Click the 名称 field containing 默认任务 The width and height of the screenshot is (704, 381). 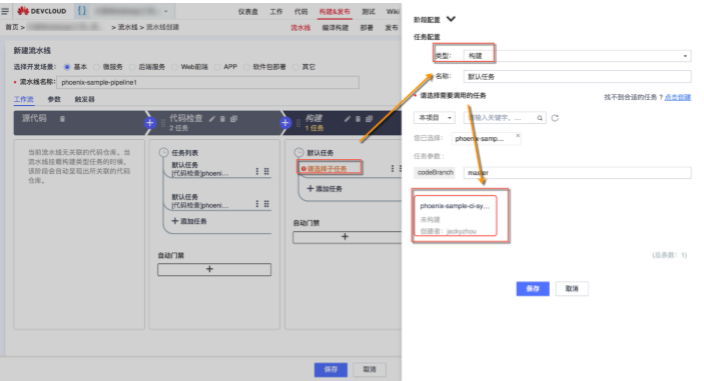577,77
